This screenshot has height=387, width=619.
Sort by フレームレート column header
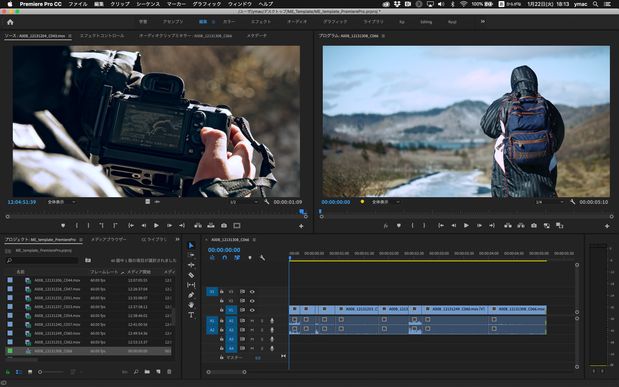pyautogui.click(x=104, y=272)
